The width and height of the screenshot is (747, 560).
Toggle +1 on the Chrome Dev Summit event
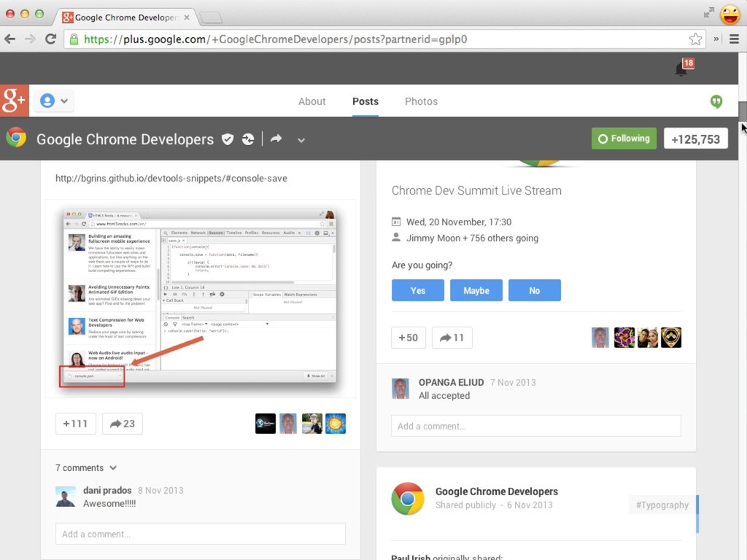[x=409, y=338]
